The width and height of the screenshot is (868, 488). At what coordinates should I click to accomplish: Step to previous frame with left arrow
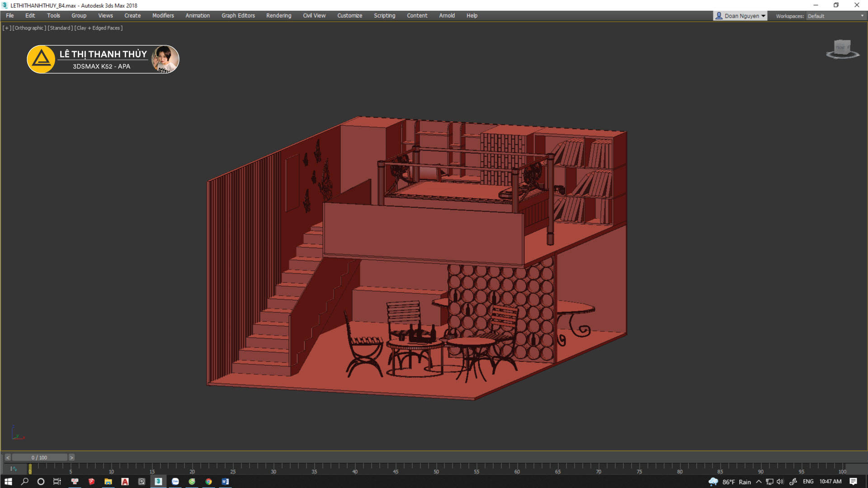8,458
